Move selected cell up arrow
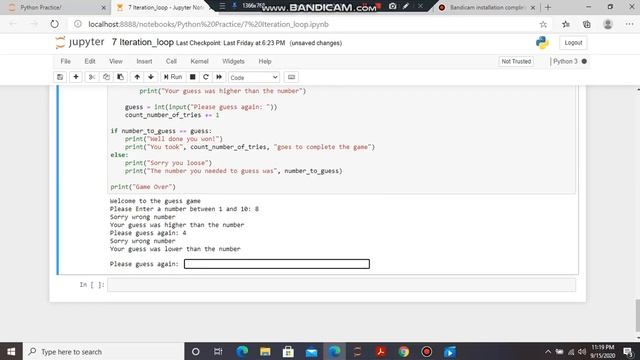 tap(137, 77)
